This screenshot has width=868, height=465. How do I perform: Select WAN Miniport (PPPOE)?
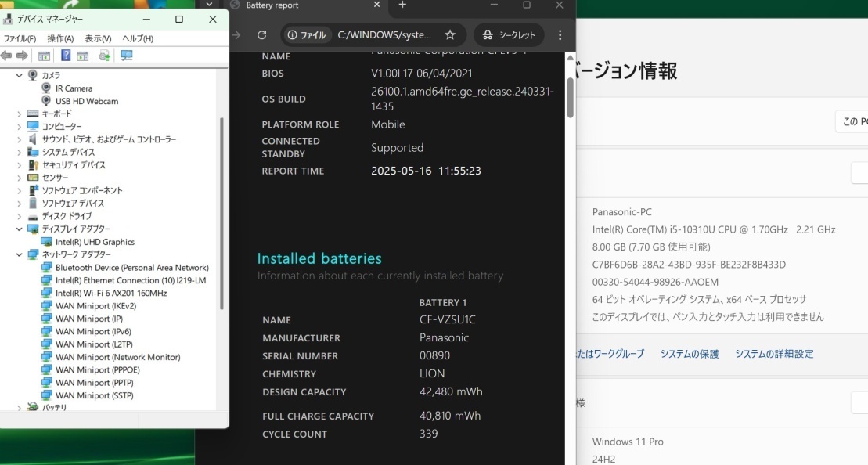[97, 369]
